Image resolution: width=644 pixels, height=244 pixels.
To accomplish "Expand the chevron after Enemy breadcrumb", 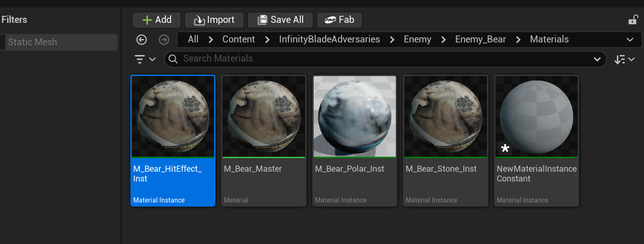I will point(444,40).
